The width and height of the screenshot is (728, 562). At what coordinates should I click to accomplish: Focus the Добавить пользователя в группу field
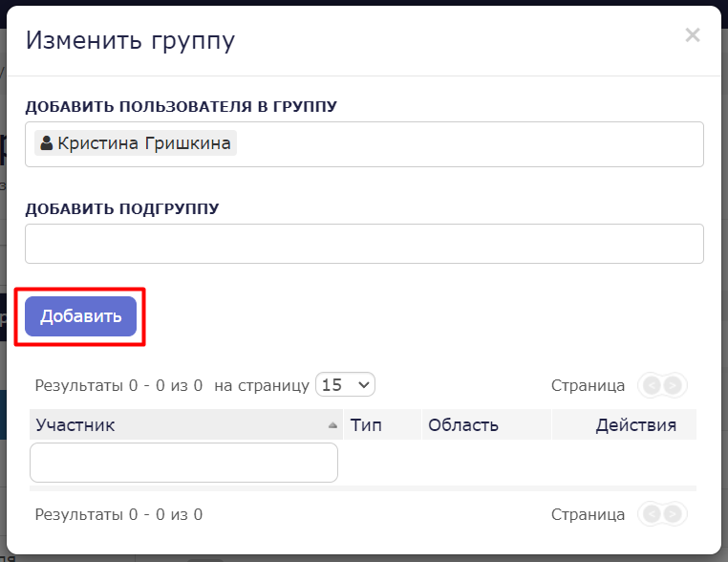364,144
